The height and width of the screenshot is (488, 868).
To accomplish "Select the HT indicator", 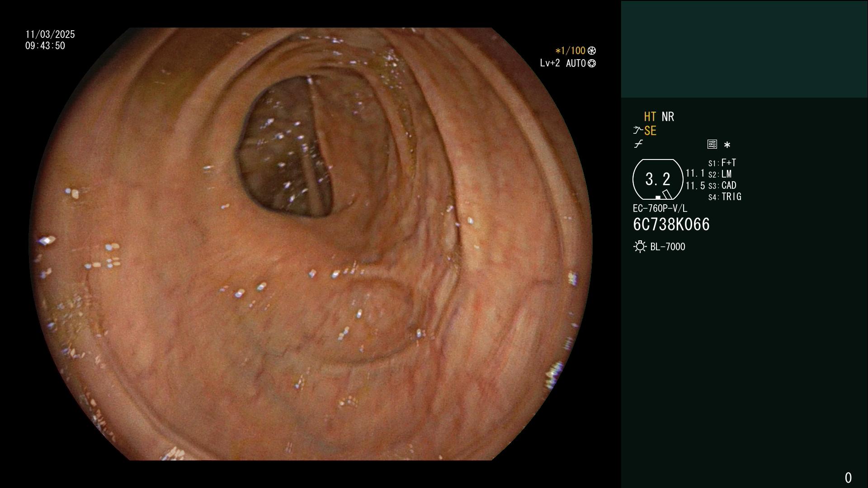I will click(x=650, y=117).
